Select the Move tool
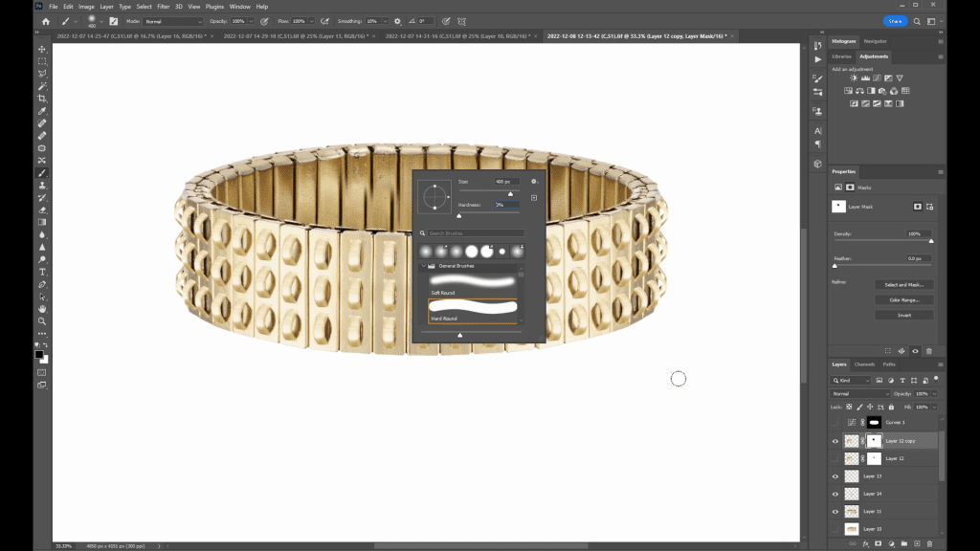 42,49
